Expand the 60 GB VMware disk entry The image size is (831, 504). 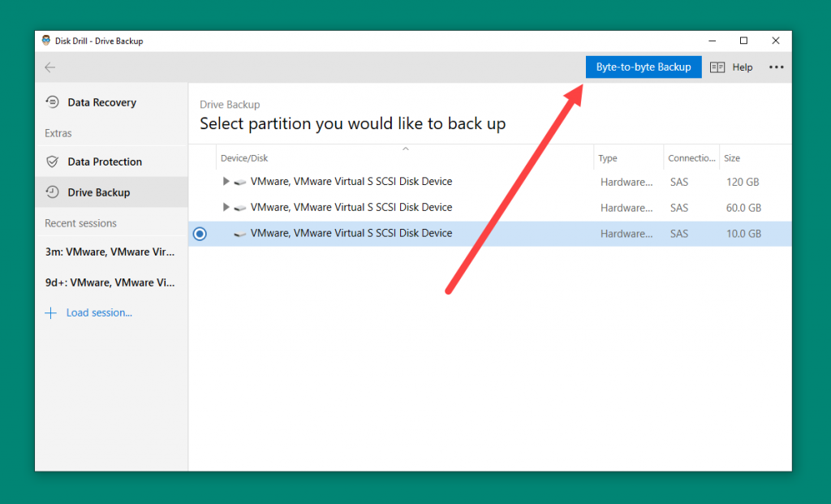pyautogui.click(x=226, y=207)
